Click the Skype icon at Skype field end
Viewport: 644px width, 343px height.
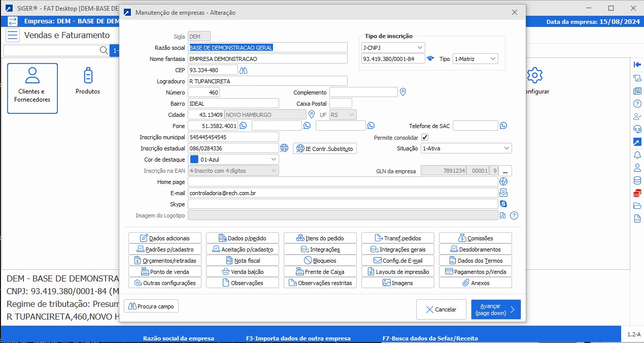pos(503,204)
